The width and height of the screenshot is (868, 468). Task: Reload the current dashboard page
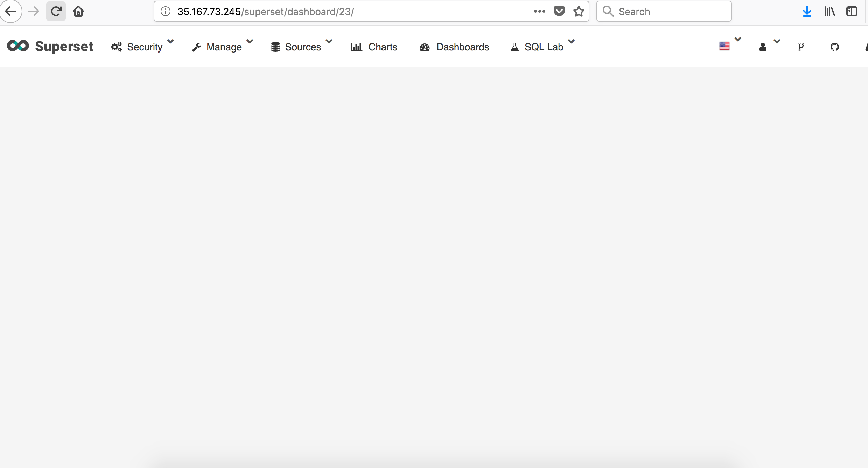click(56, 11)
